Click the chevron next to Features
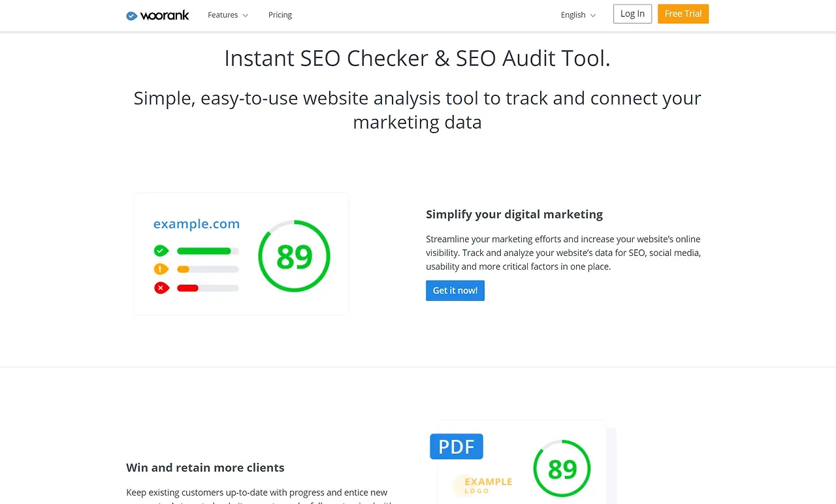This screenshot has width=836, height=504. tap(246, 16)
